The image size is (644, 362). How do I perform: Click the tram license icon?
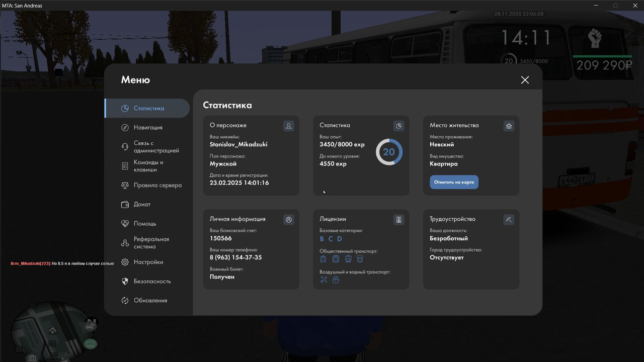[323, 259]
